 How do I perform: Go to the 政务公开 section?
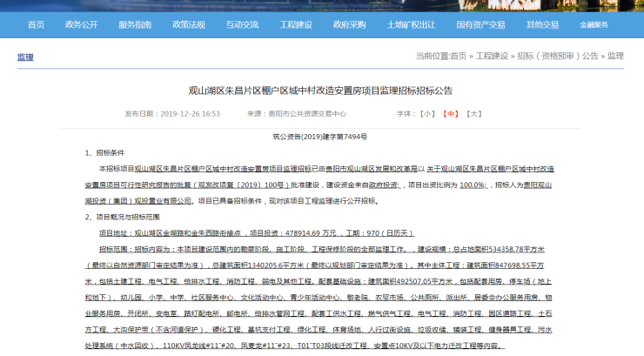[x=83, y=24]
